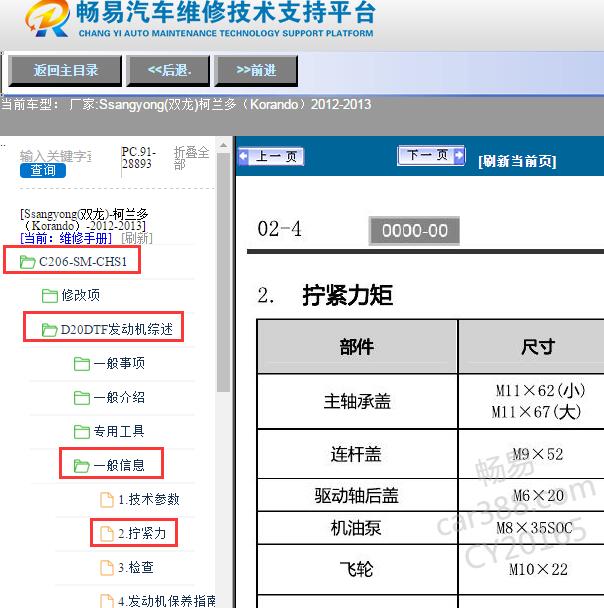Click the page icon beside 2.拧紧力
604x608 pixels.
(x=107, y=534)
